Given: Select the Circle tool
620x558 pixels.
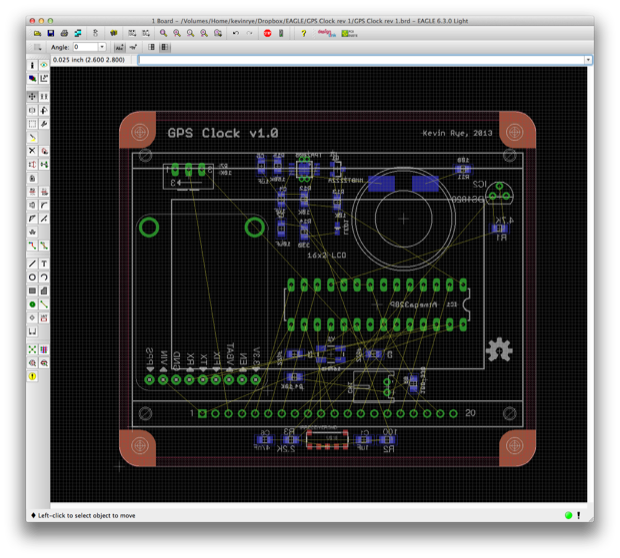Looking at the screenshot, I should point(32,277).
